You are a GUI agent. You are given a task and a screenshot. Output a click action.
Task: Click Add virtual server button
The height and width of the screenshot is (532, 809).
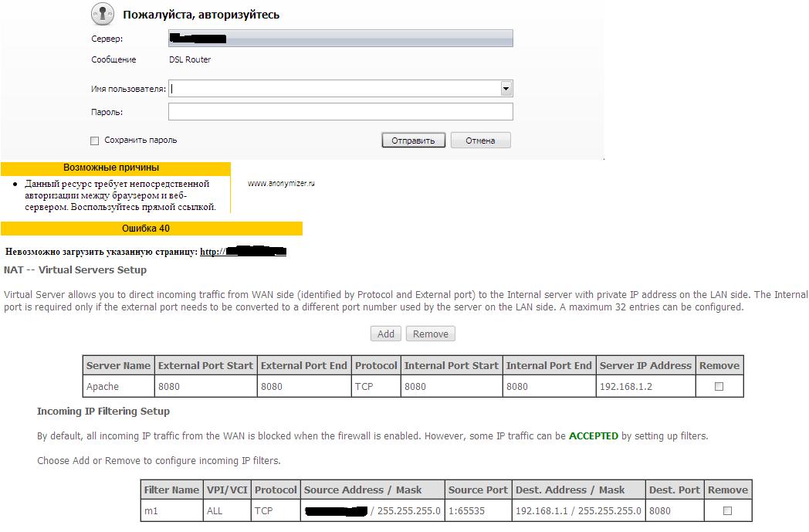coord(386,334)
